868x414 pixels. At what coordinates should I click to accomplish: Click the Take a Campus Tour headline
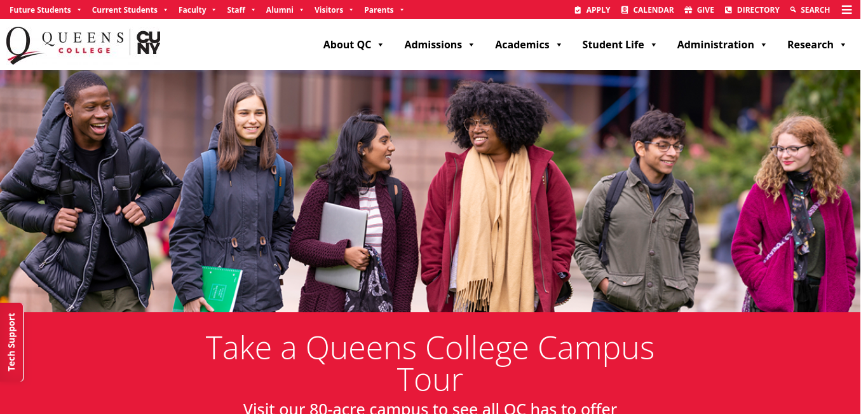(x=430, y=364)
